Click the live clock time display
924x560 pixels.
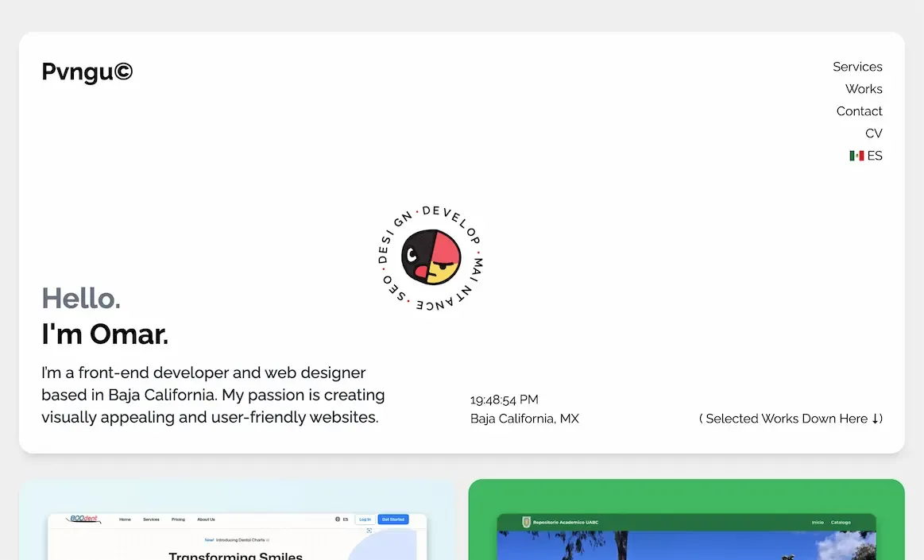tap(504, 400)
